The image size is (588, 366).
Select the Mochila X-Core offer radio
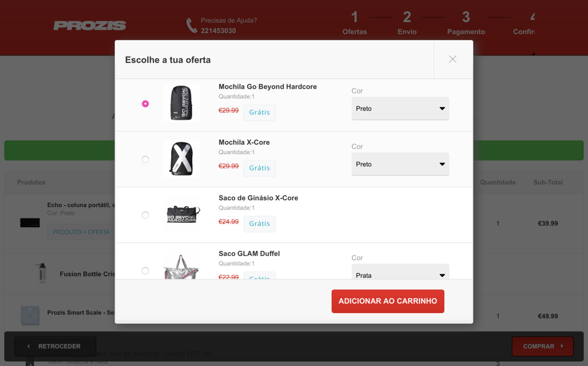click(x=145, y=159)
